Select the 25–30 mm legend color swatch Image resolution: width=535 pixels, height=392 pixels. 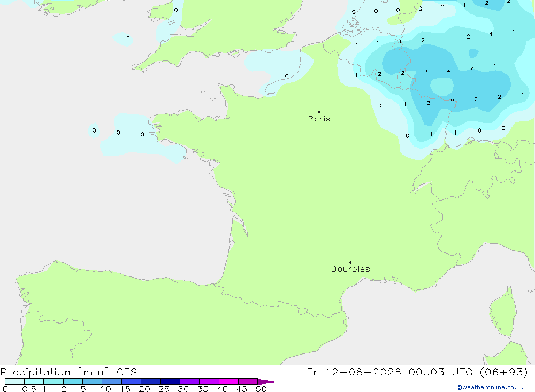170,381
